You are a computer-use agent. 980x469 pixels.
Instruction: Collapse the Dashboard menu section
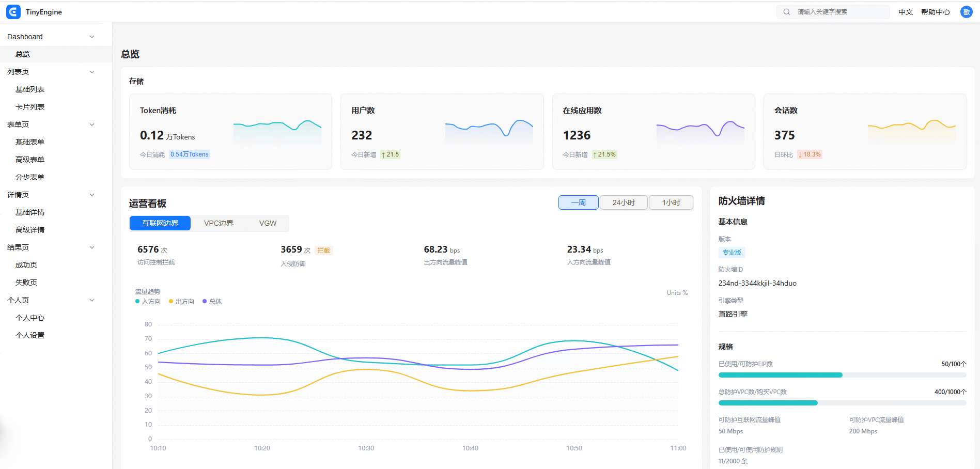pos(92,37)
